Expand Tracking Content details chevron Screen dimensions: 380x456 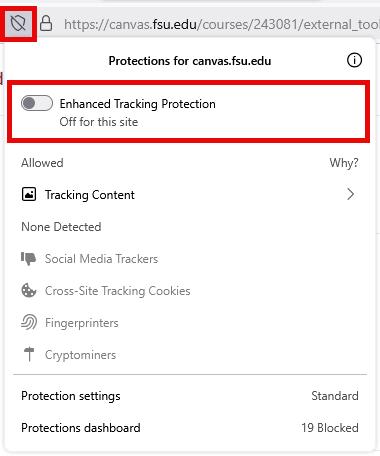click(x=351, y=194)
